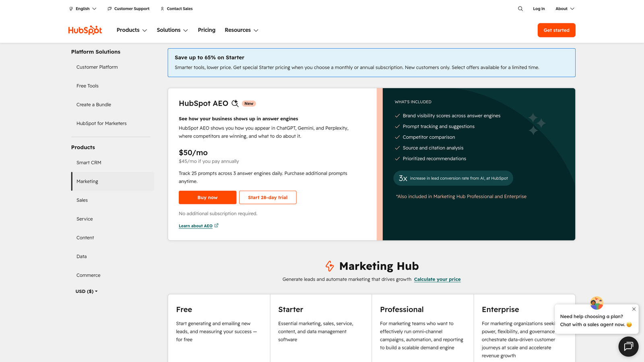Expand the About menu
Screen dimensions: 644x362
click(x=565, y=8)
